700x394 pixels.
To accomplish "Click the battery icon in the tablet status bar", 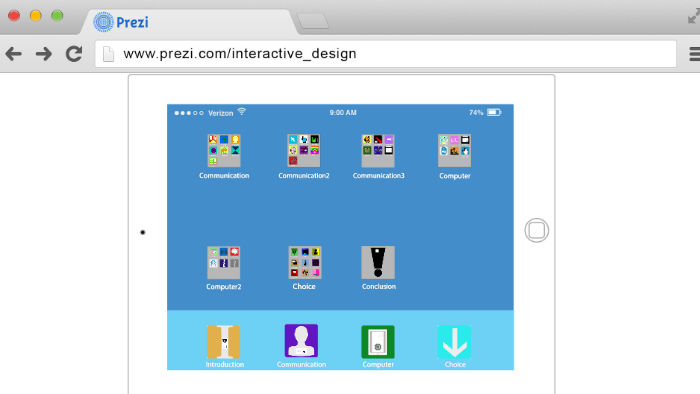I will pos(494,112).
